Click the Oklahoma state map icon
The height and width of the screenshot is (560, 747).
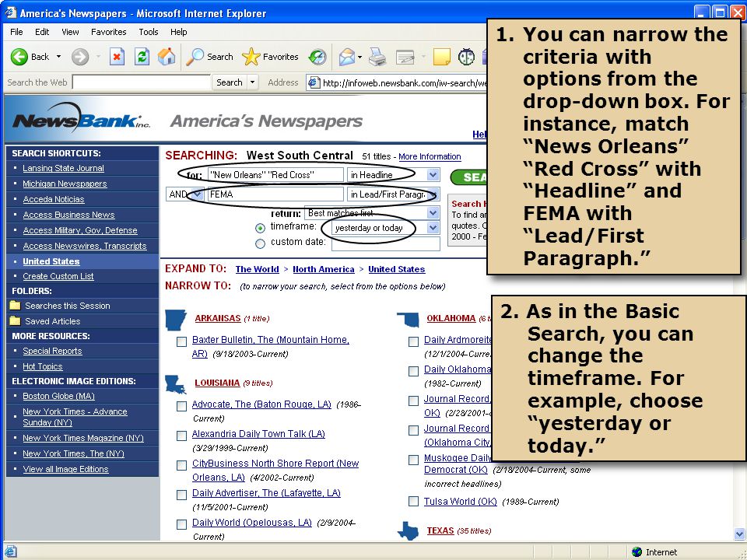408,320
